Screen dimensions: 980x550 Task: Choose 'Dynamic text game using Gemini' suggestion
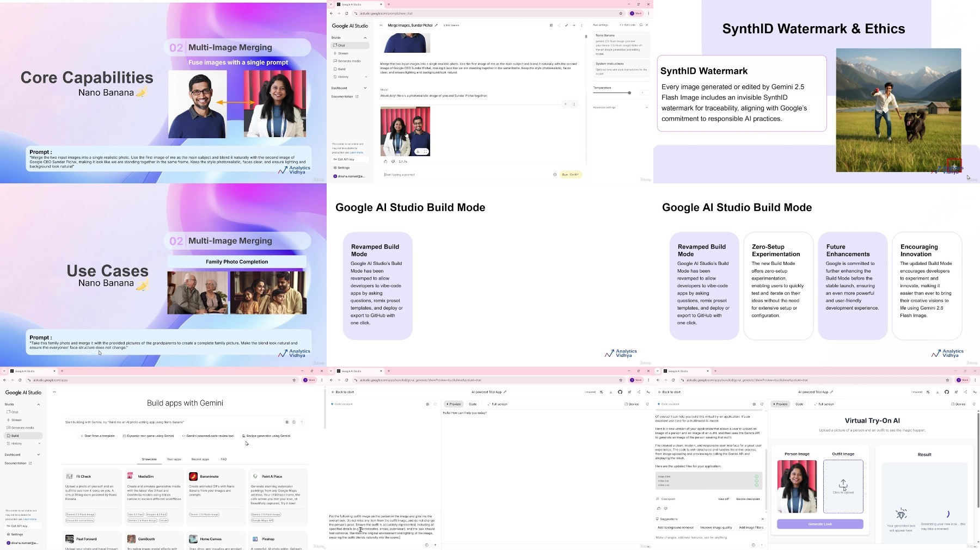pos(149,436)
